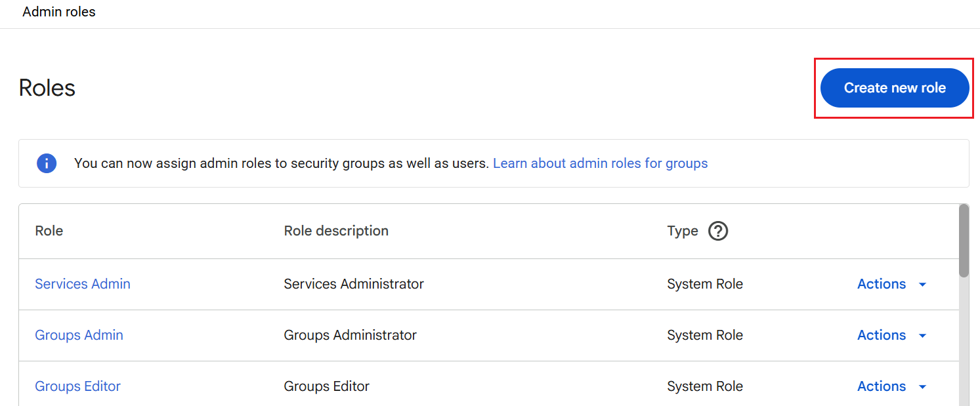Image resolution: width=980 pixels, height=406 pixels.
Task: Click the blue info icon in the banner
Action: [47, 163]
